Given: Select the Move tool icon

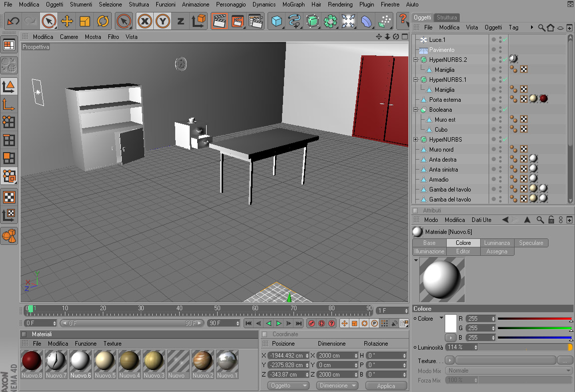Looking at the screenshot, I should click(67, 21).
